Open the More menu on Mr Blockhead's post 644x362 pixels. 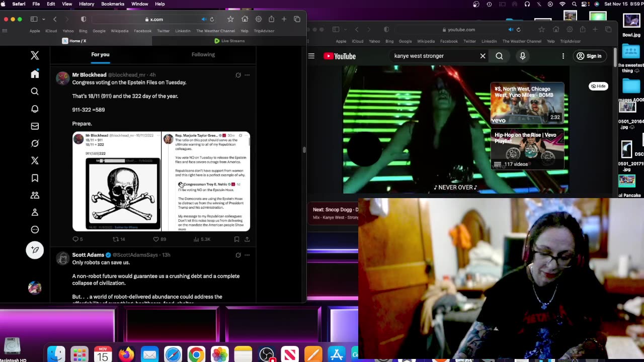pyautogui.click(x=247, y=75)
